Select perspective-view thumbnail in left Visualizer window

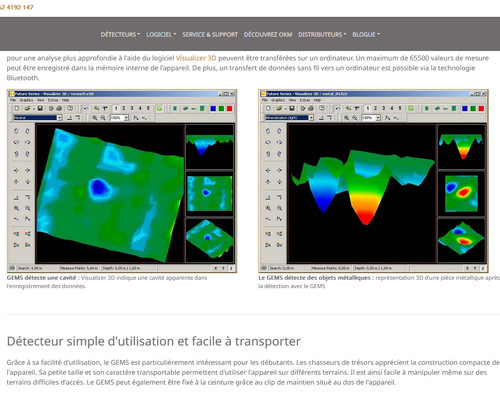coord(210,240)
